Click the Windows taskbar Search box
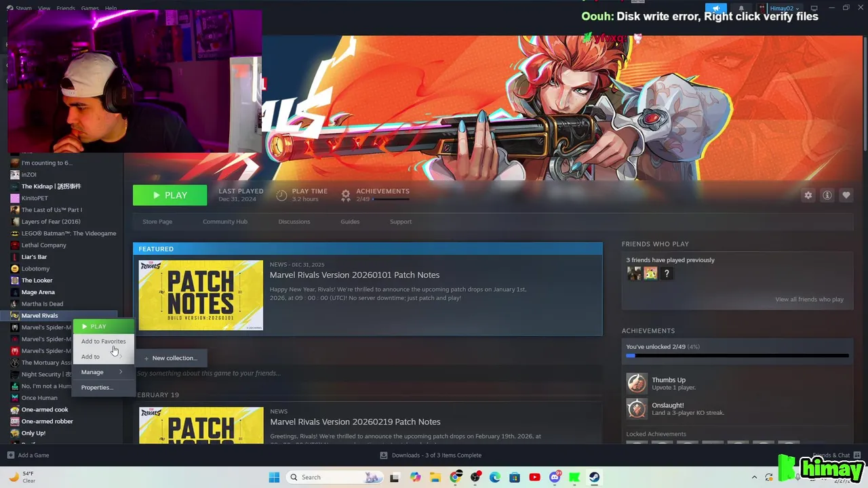This screenshot has height=488, width=868. [333, 477]
